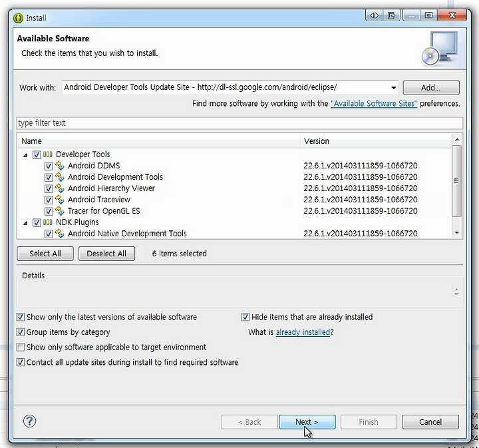Click the Details pane scroll stepper
Screen dimensions: 479x448
click(x=456, y=291)
